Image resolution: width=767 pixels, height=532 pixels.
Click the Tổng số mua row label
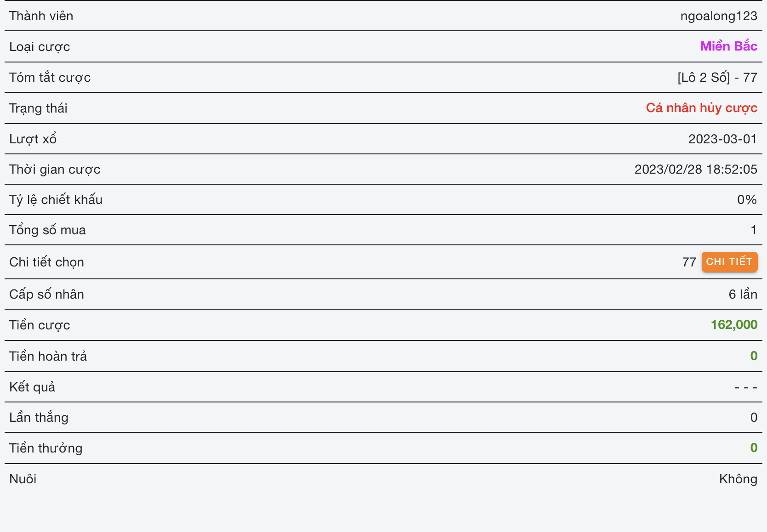(x=47, y=230)
